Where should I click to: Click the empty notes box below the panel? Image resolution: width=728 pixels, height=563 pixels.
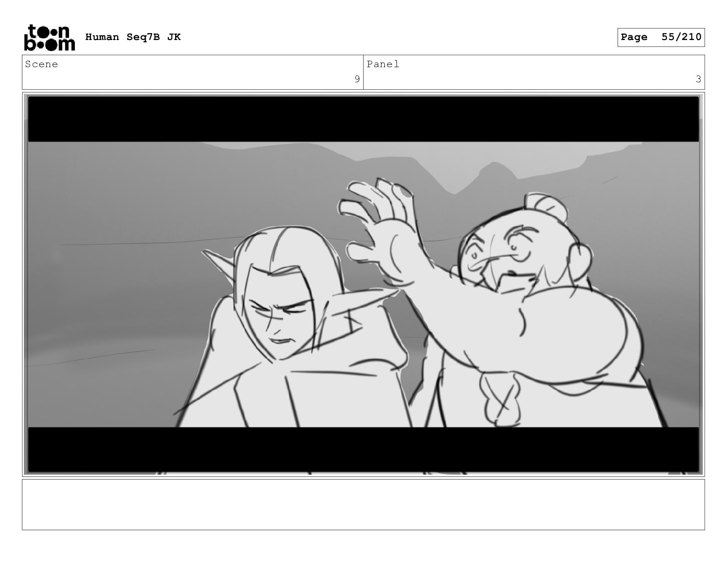[x=363, y=505]
